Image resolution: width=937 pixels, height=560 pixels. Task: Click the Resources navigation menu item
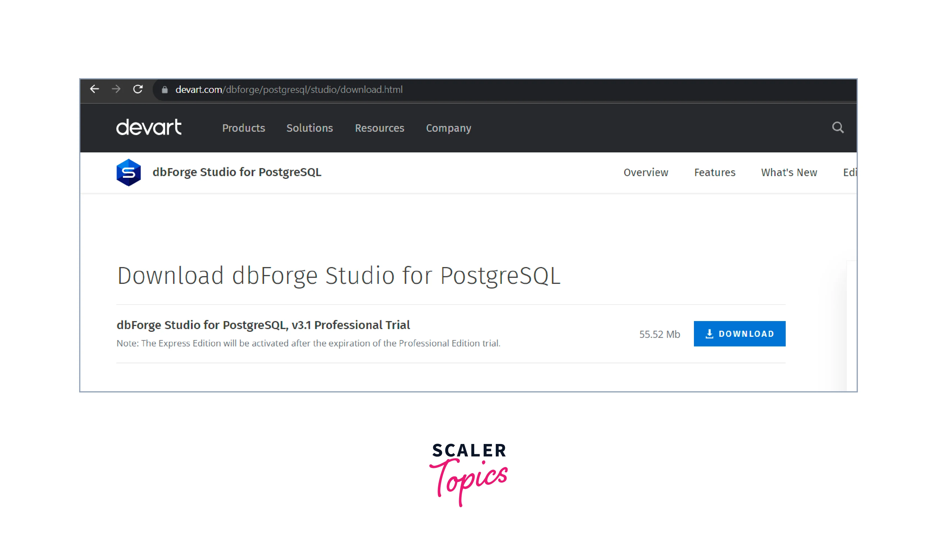coord(379,128)
